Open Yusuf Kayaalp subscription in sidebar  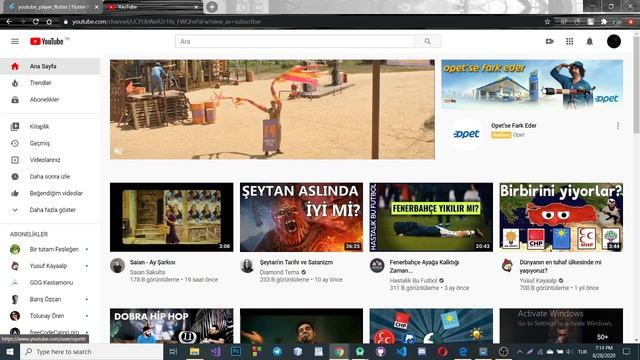(50, 266)
